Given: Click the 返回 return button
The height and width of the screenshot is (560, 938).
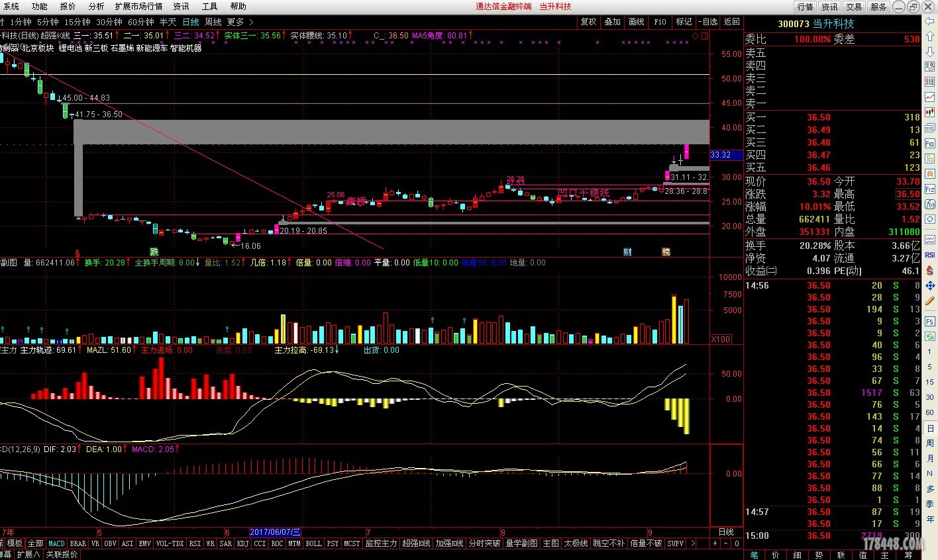Looking at the screenshot, I should pos(731,22).
